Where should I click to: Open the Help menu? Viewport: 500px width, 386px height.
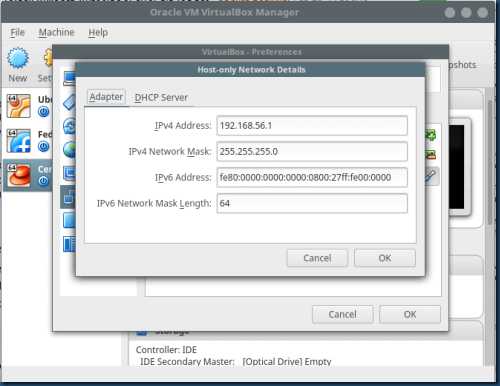click(98, 32)
